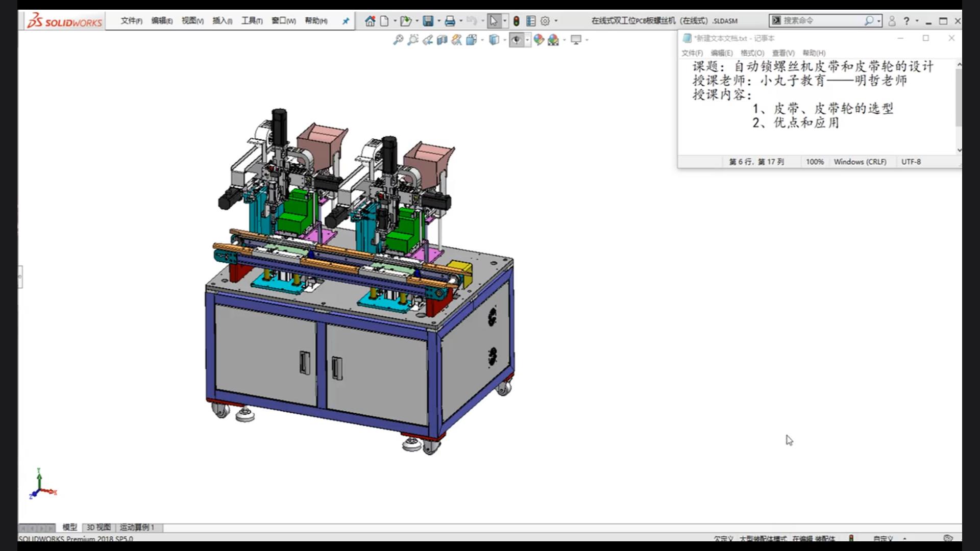This screenshot has height=551, width=980.
Task: Click the XYZ coordinate triad
Action: [43, 484]
